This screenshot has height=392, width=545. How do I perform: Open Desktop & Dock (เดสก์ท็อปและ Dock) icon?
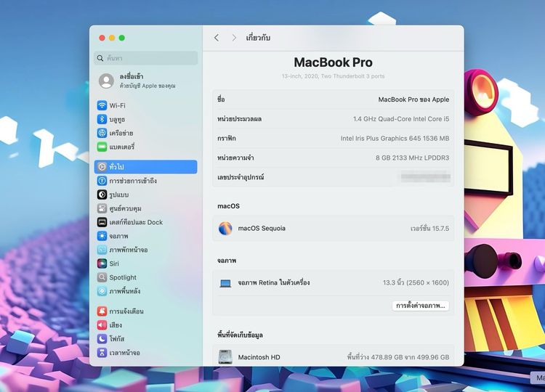point(102,222)
